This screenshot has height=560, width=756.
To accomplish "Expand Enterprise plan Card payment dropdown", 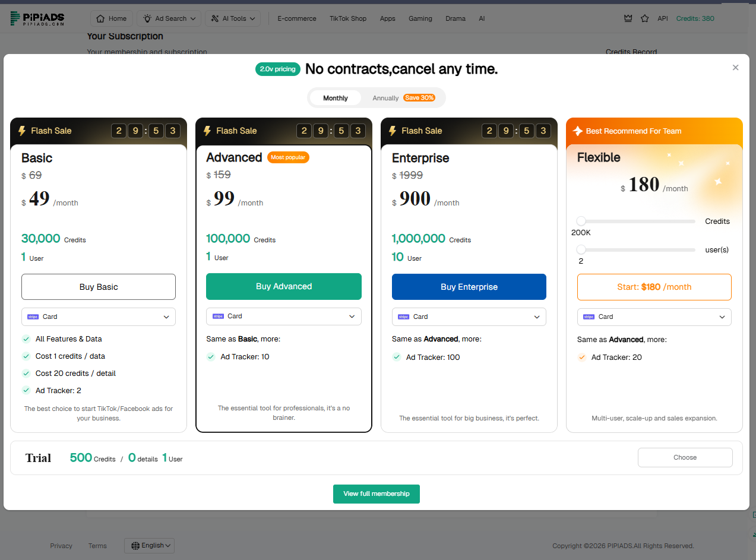I will pos(469,317).
